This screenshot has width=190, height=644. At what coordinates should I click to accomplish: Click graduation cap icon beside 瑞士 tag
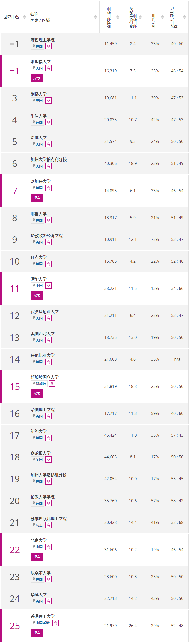pyautogui.click(x=48, y=525)
